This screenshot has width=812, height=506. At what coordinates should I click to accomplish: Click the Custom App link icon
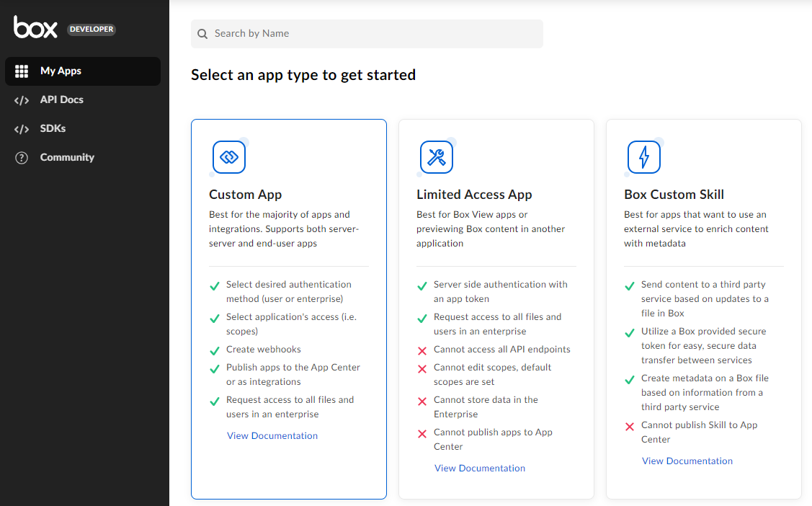(x=229, y=157)
